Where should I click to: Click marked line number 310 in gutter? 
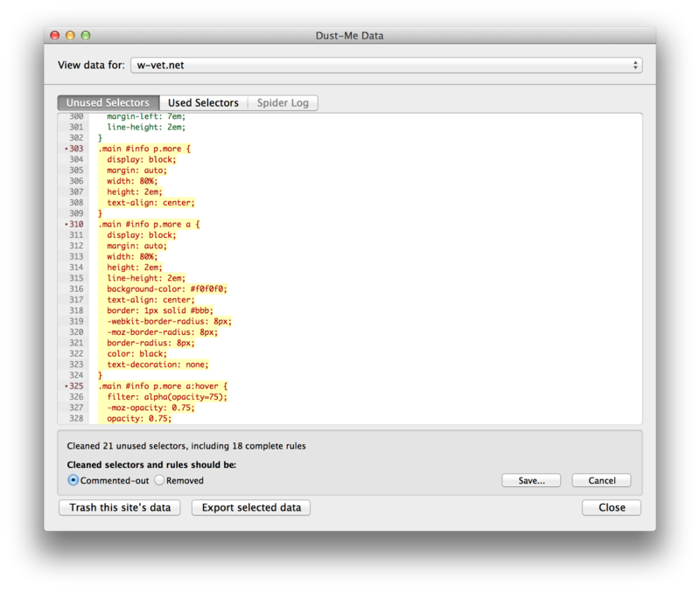pos(74,224)
